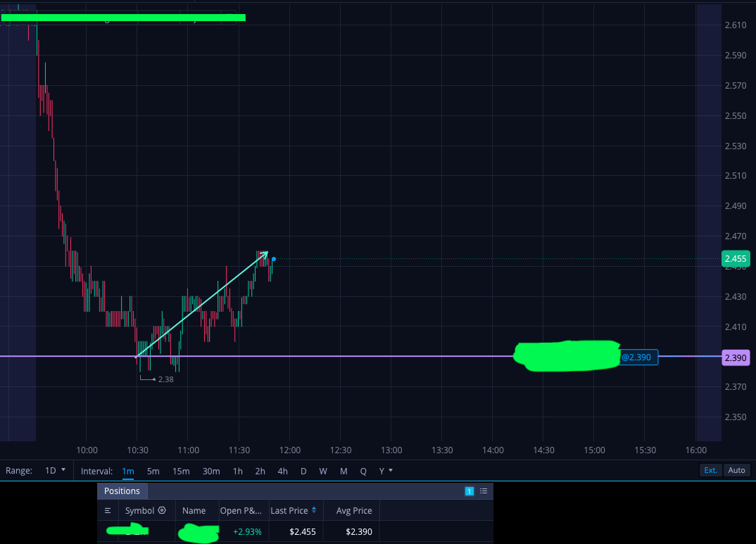The image size is (756, 544).
Task: Open the Positions panel list icon
Action: click(484, 491)
